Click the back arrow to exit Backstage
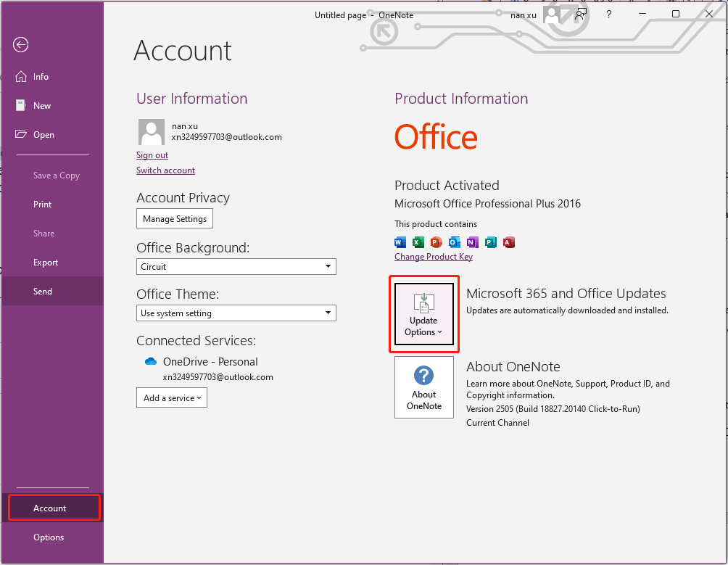728x565 pixels. click(20, 45)
